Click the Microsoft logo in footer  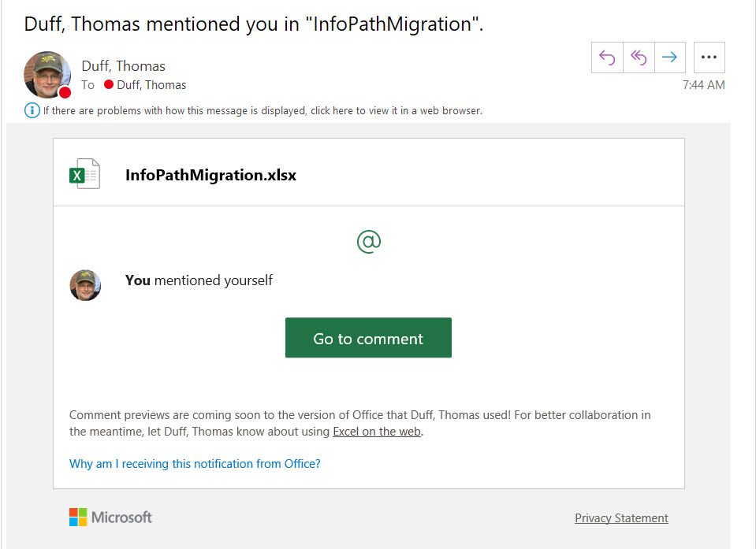pos(110,517)
